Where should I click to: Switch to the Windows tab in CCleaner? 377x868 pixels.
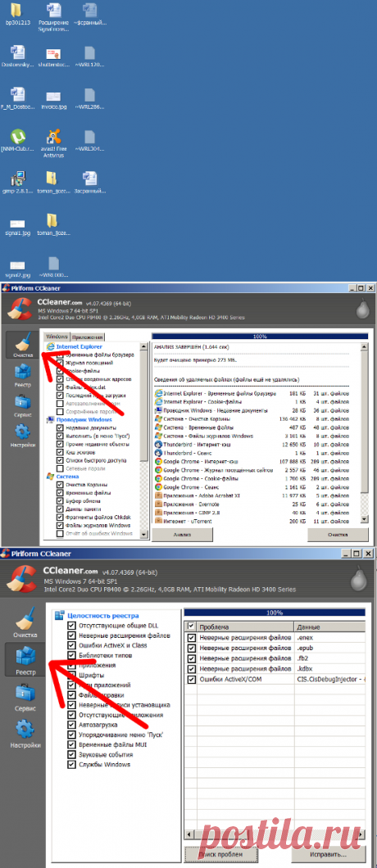(57, 337)
